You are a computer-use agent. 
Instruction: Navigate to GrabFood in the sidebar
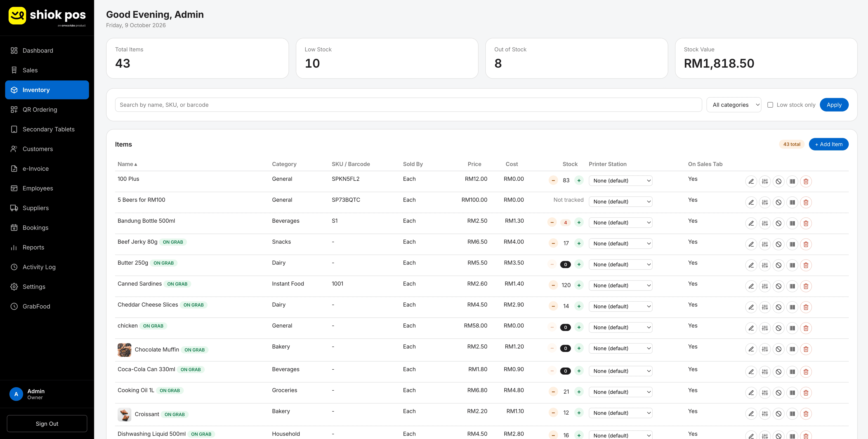(47, 306)
